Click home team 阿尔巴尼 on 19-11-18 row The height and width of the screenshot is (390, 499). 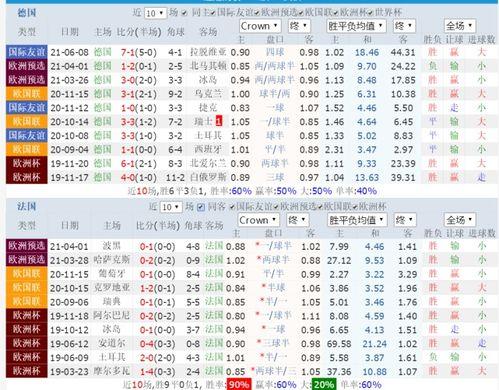(x=112, y=315)
